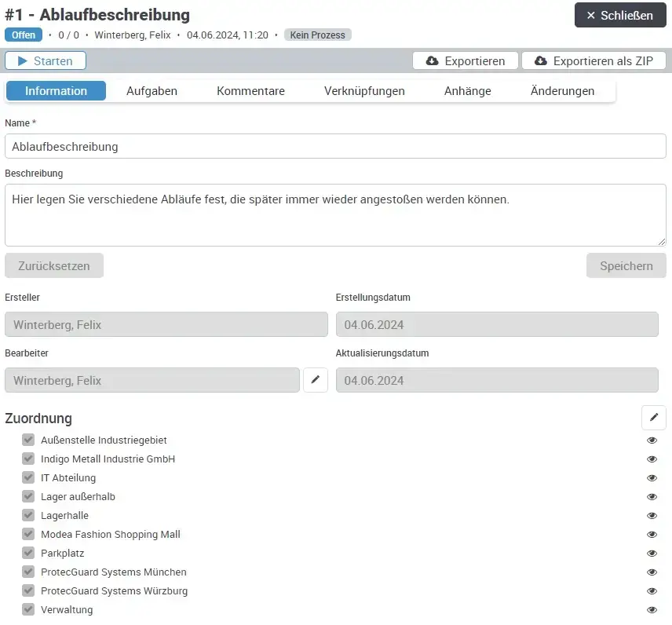Open the eye icon for Verwaltung
The width and height of the screenshot is (672, 625).
tap(652, 610)
